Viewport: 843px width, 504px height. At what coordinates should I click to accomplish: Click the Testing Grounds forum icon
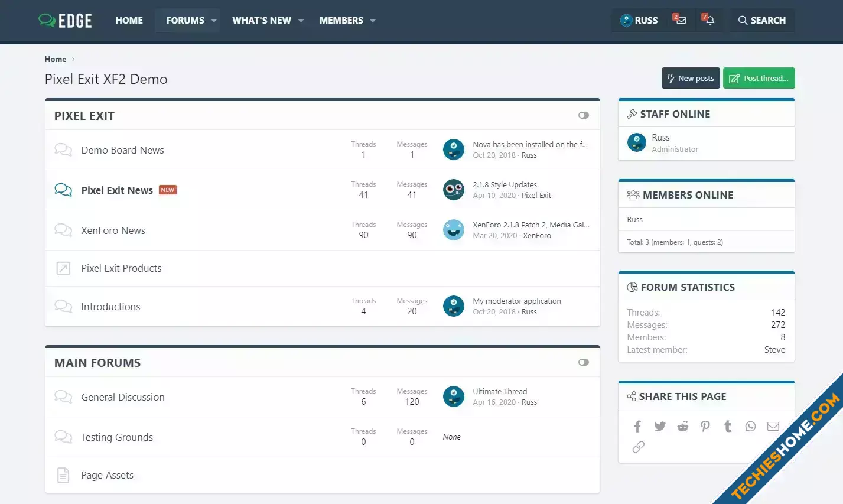tap(63, 437)
